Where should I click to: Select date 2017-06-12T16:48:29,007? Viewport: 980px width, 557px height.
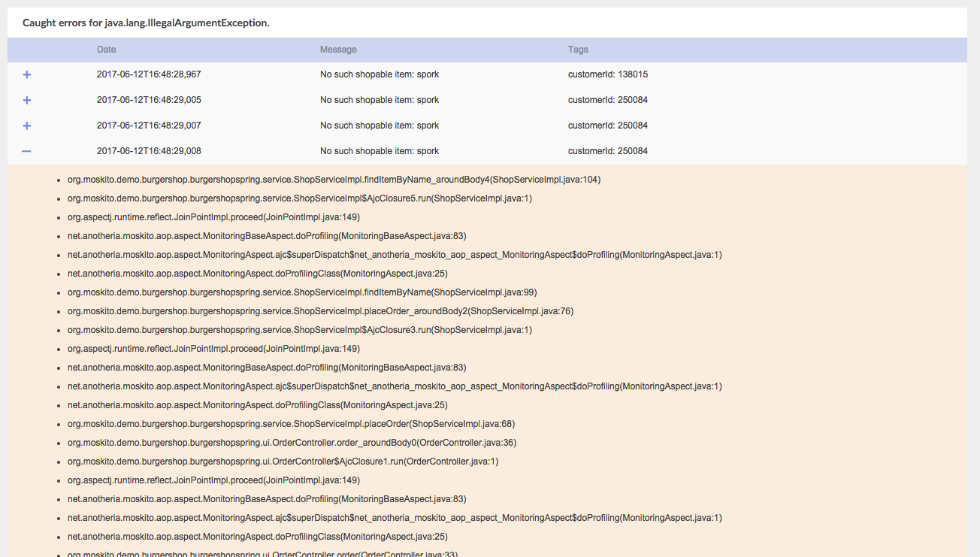click(x=149, y=126)
